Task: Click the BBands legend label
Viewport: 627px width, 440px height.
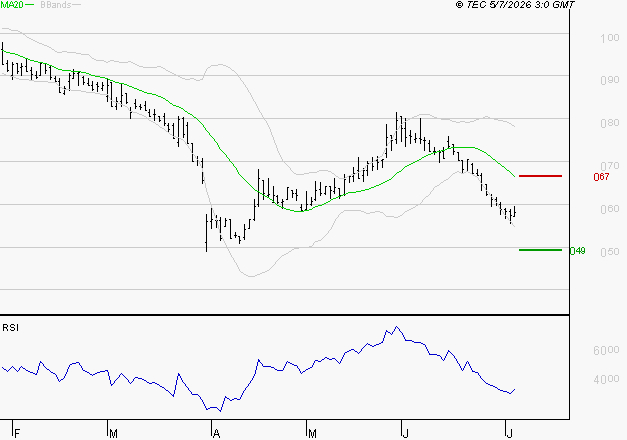Action: coord(55,5)
